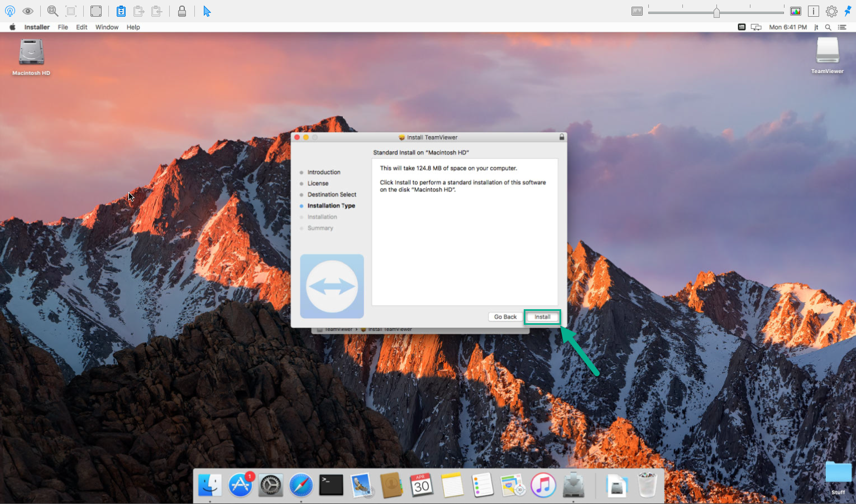Open System Preferences from the Dock
Image resolution: width=856 pixels, height=504 pixels.
(271, 486)
